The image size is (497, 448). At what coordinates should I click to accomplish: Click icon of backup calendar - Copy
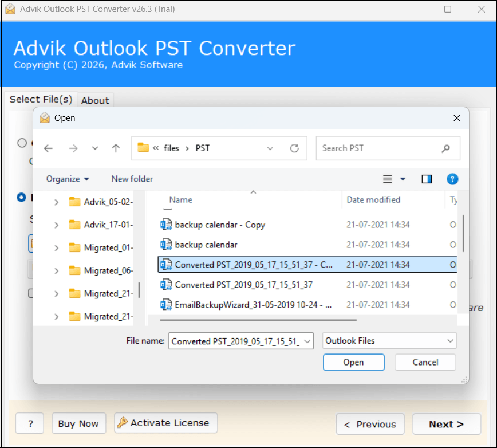click(x=166, y=225)
